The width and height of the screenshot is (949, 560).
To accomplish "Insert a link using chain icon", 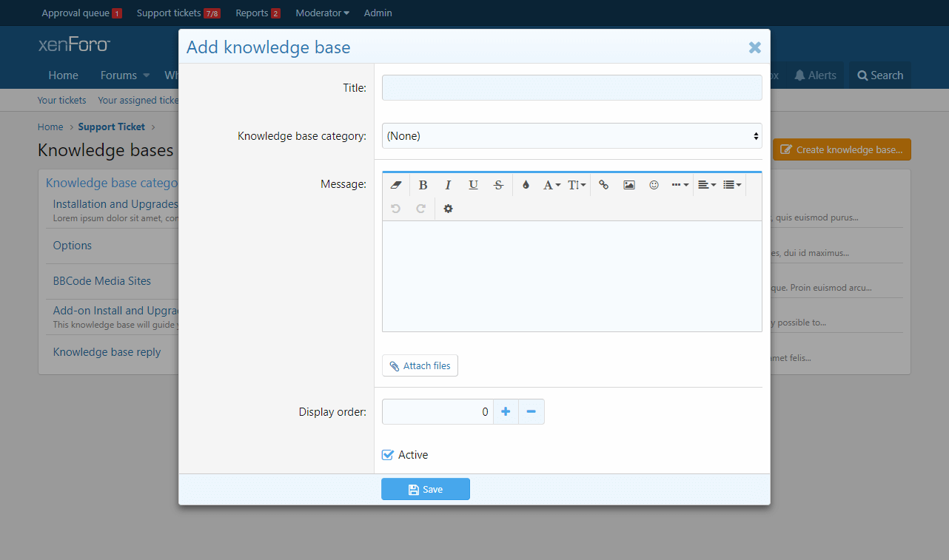I will point(604,185).
